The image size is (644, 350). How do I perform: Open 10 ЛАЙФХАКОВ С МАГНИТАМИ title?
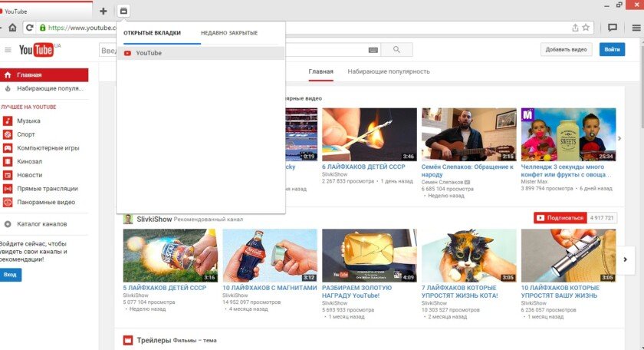pos(269,288)
